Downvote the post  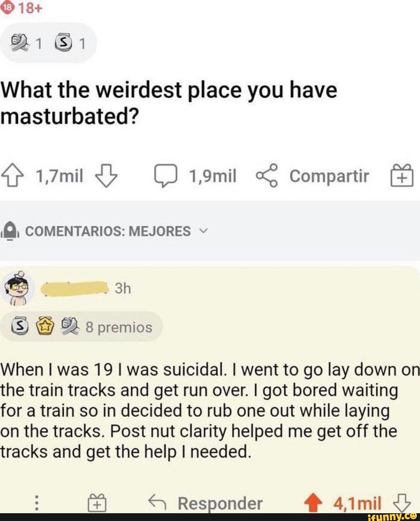(106, 176)
